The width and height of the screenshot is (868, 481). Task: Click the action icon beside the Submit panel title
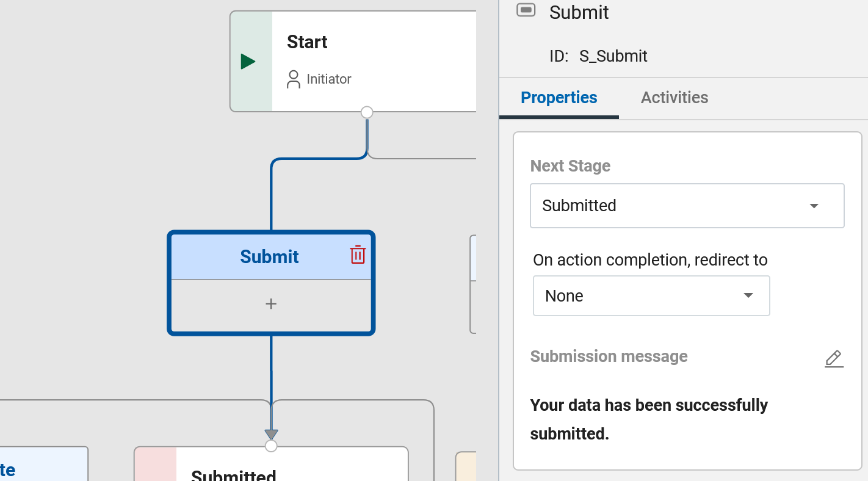(x=526, y=10)
